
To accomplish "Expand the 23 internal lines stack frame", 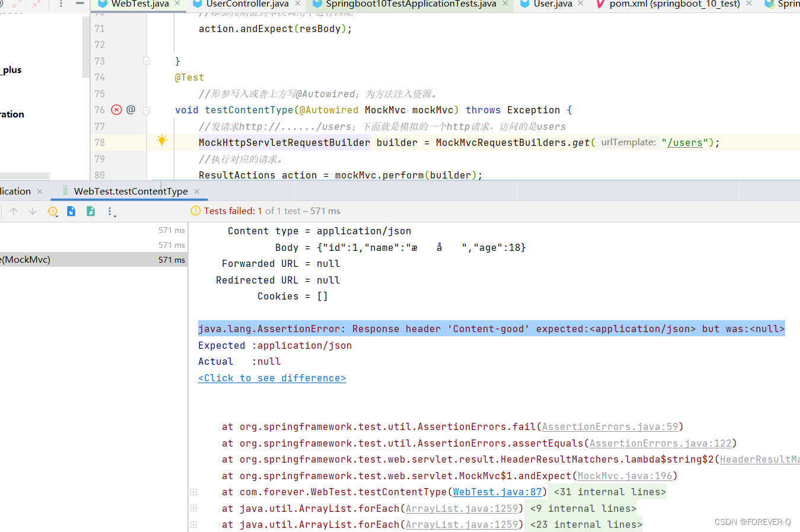I will point(193,525).
